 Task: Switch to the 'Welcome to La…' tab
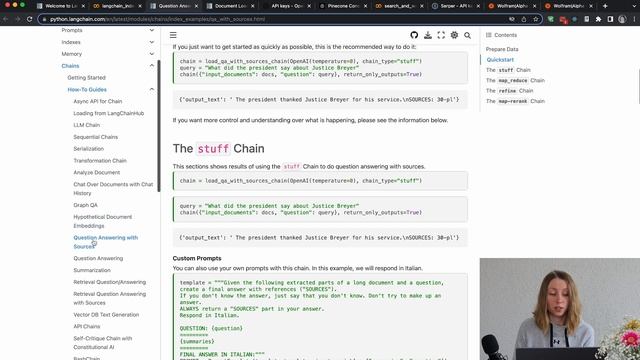click(x=60, y=6)
